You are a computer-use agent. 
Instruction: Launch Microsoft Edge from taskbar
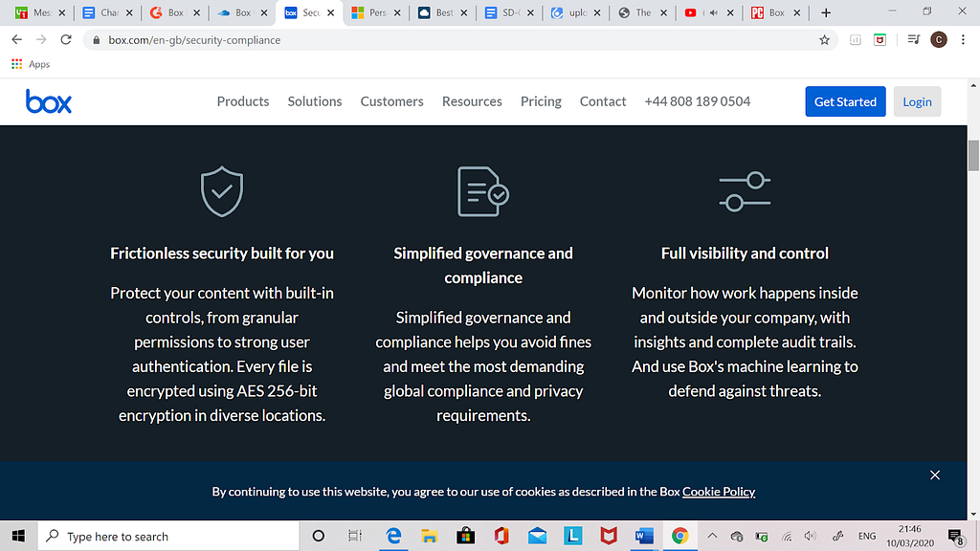(x=393, y=536)
